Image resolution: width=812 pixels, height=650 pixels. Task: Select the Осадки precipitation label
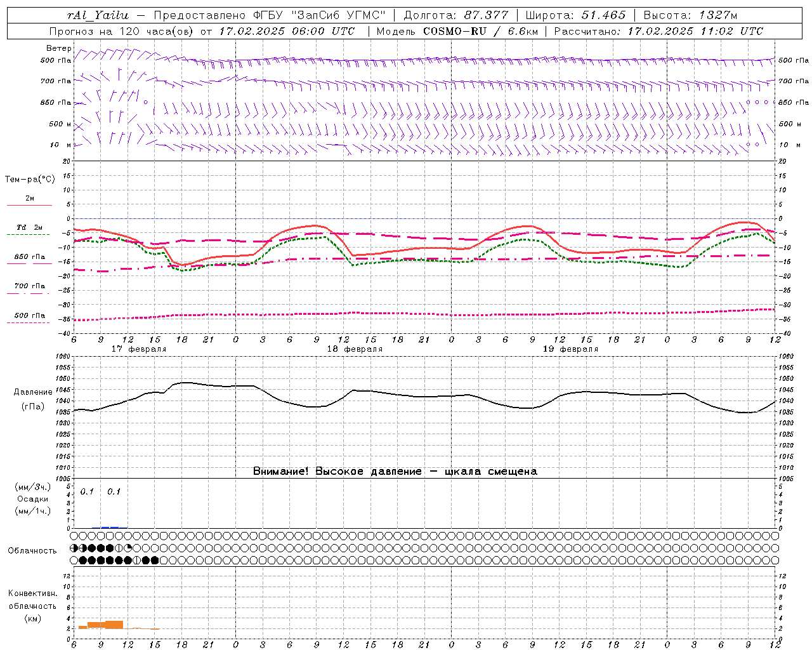click(x=33, y=499)
